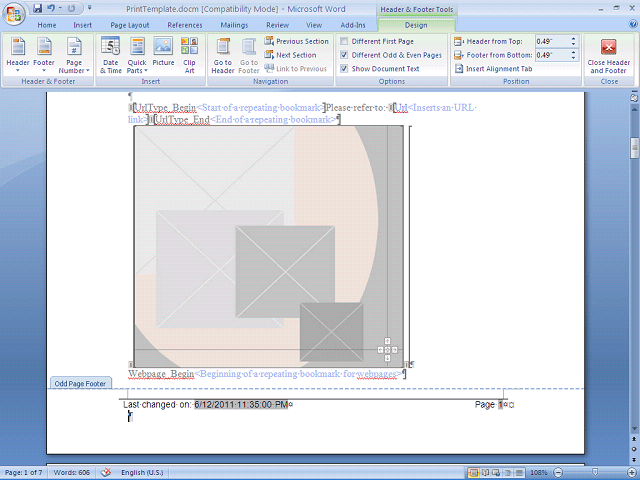Open the Add-Ins tab

pos(353,25)
